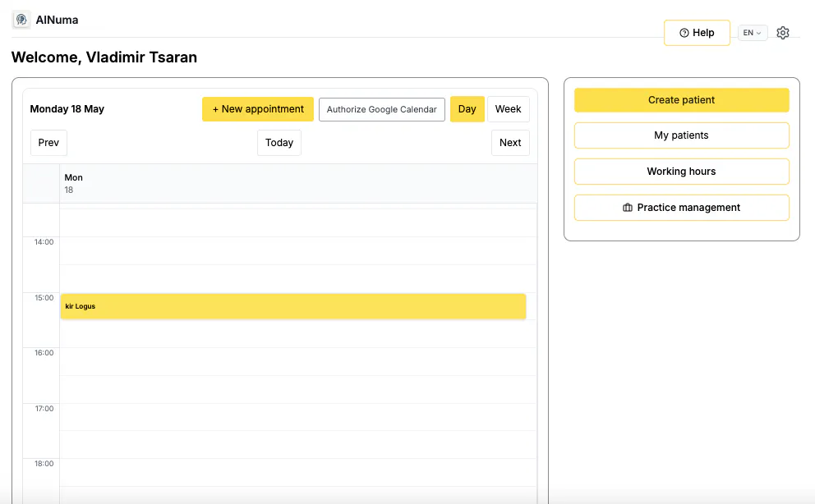The height and width of the screenshot is (504, 815).
Task: Click the 15:00 time label
Action: tap(44, 298)
